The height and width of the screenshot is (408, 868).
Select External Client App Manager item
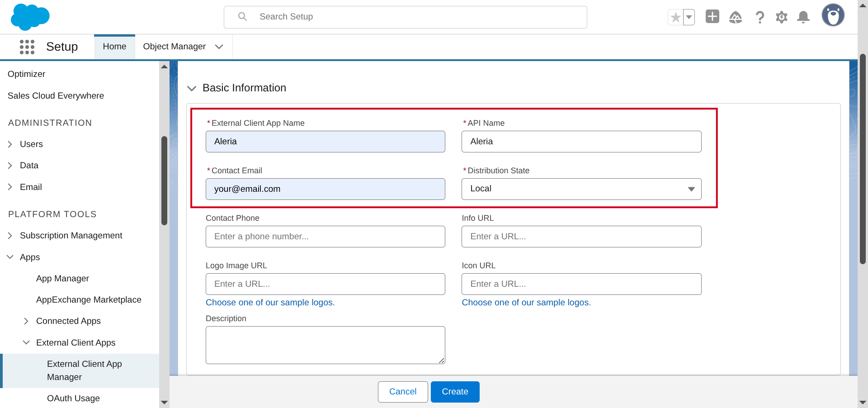[x=80, y=370]
